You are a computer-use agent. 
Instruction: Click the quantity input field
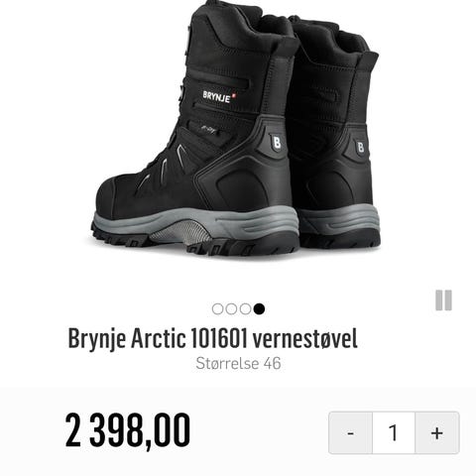(x=394, y=432)
